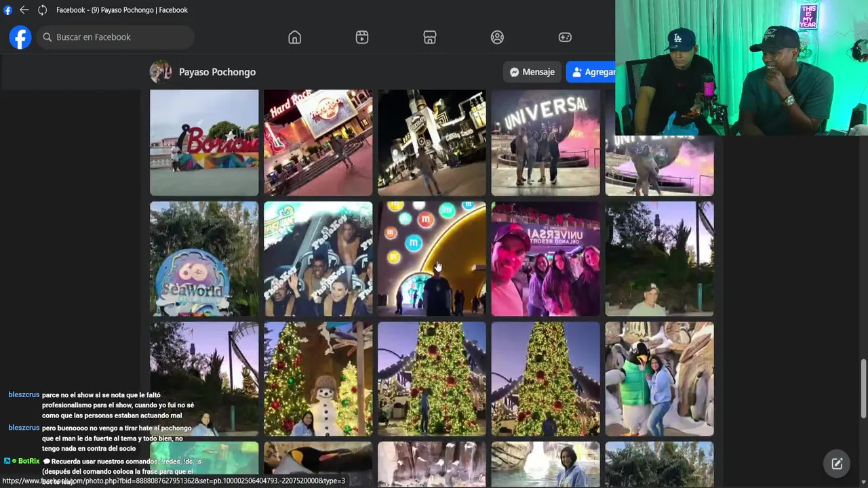Click the Mensaje button
This screenshot has width=868, height=488.
[532, 72]
